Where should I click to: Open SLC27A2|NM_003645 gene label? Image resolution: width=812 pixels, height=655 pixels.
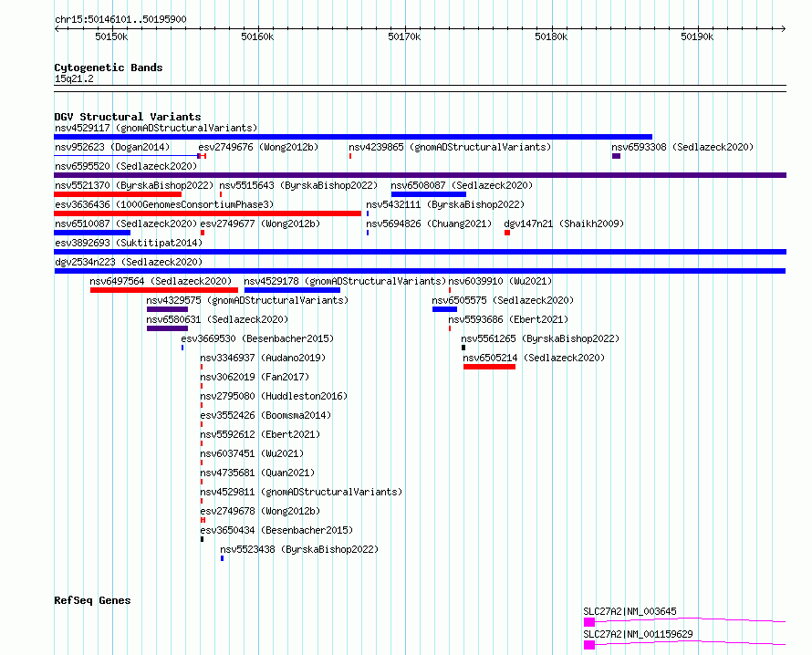click(x=630, y=611)
